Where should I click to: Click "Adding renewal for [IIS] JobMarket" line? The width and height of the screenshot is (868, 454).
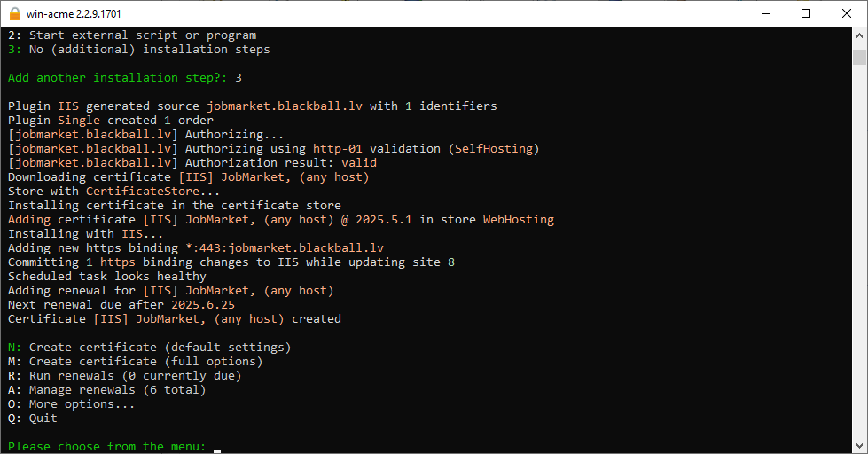[x=170, y=291]
